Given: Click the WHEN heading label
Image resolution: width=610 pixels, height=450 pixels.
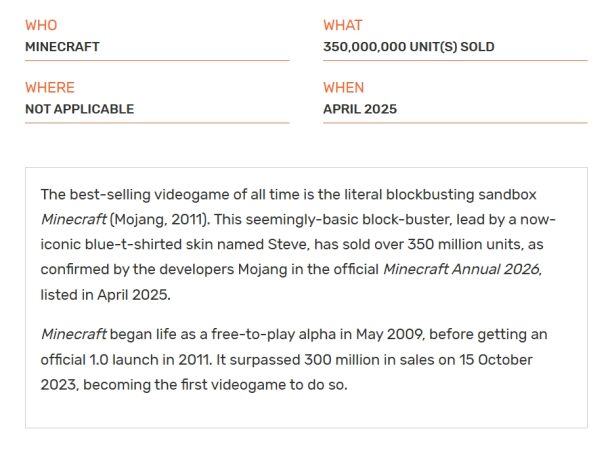Looking at the screenshot, I should (343, 87).
